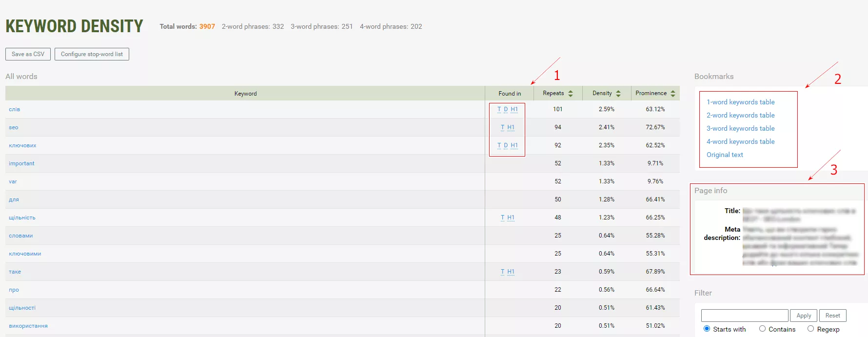Click density value 1.23%

607,218
